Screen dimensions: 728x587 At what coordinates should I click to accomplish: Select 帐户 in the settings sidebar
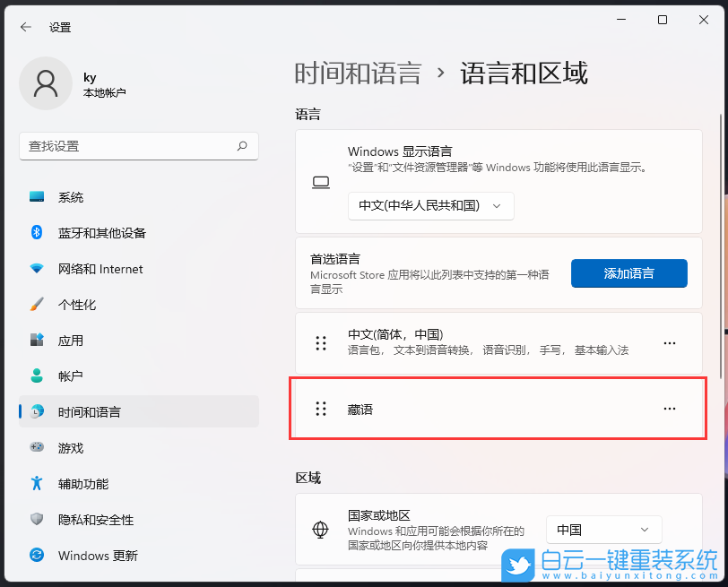[37, 376]
